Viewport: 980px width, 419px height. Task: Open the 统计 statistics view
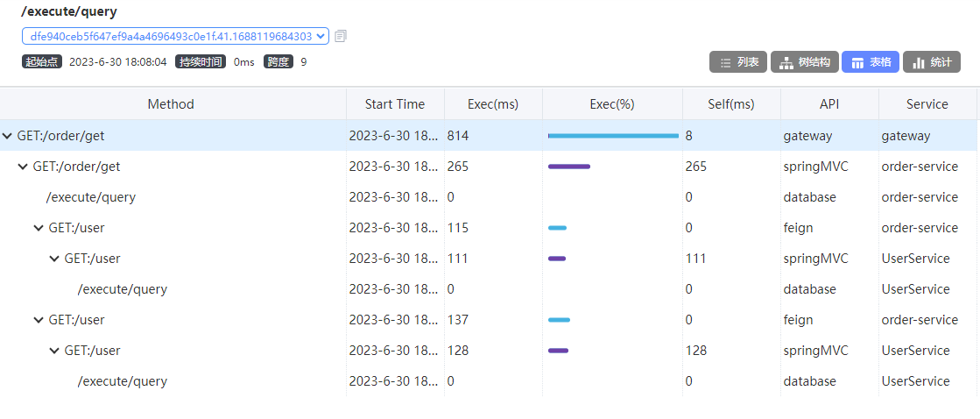931,62
